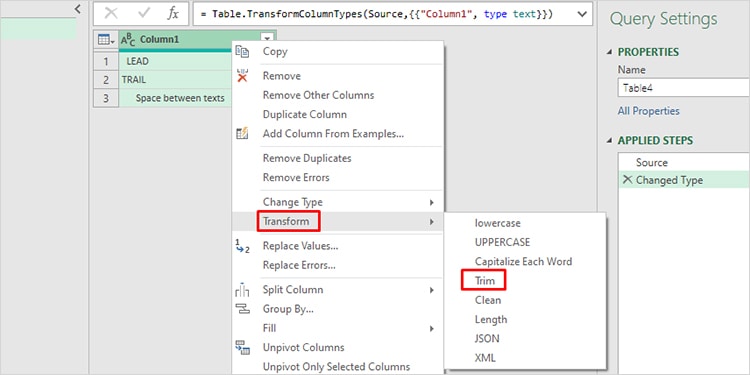Choose Add Column From Examples
This screenshot has height=375, width=750.
point(333,134)
